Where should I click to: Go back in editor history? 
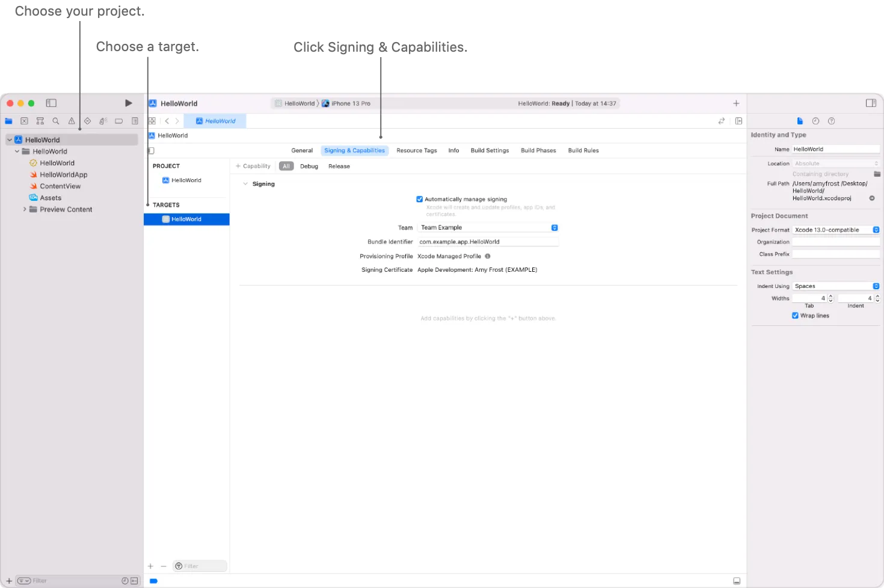(x=167, y=121)
